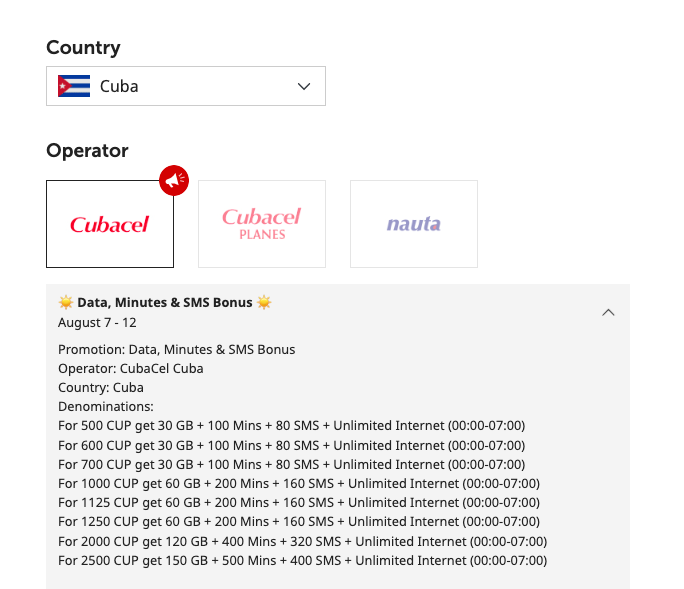Click the August 7 - 12 date text

tap(97, 322)
